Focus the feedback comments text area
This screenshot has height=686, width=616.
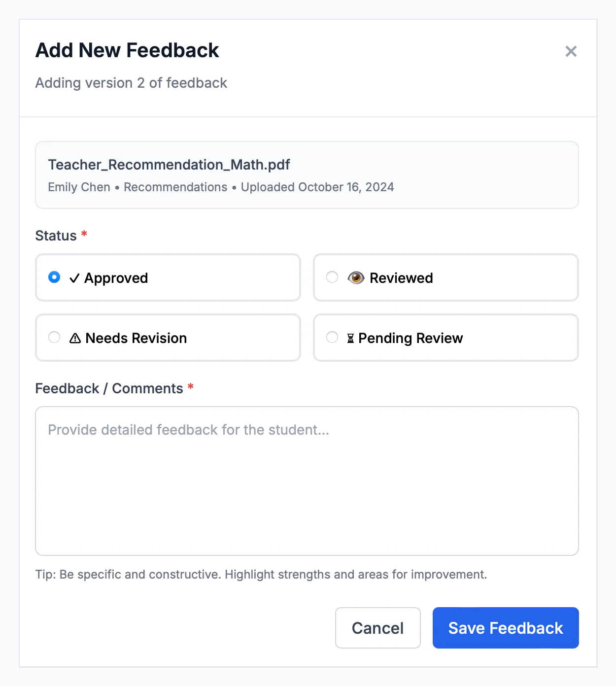click(x=307, y=480)
